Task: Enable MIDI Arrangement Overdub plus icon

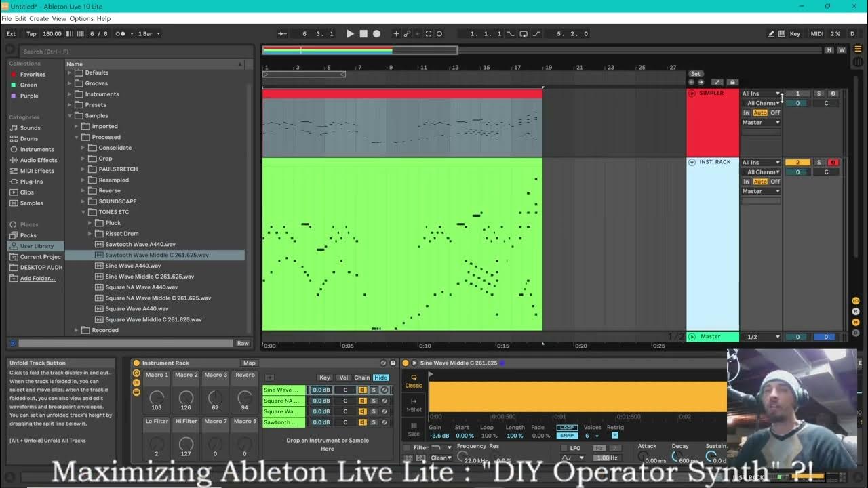Action: pos(397,33)
